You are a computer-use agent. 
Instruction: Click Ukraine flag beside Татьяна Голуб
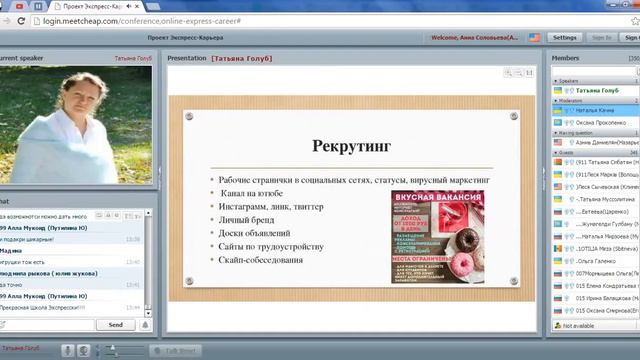click(558, 90)
